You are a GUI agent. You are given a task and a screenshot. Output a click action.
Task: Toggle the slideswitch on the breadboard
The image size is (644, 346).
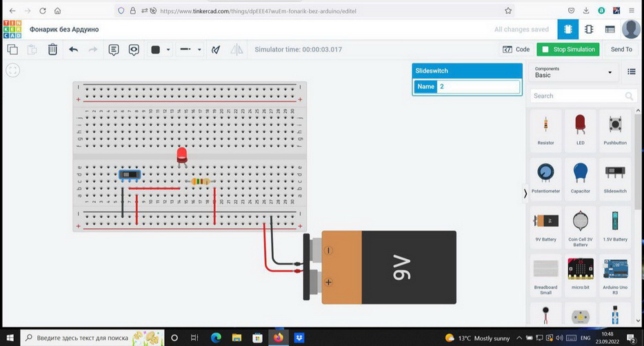coord(129,175)
